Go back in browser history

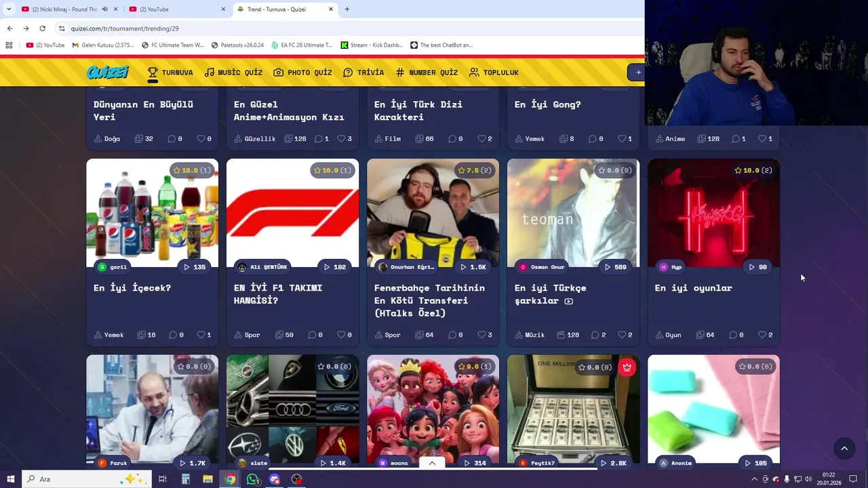coord(9,28)
